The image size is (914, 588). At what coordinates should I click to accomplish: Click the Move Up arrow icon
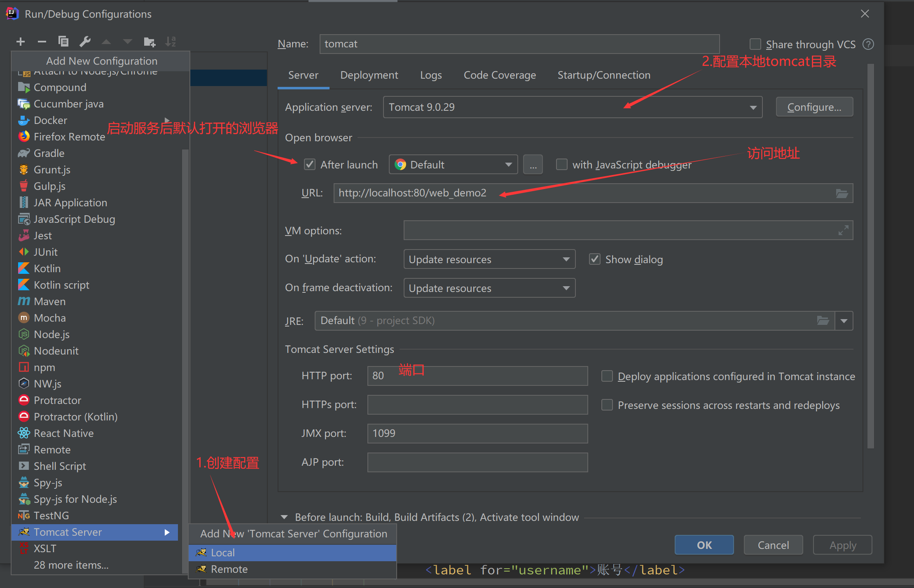click(106, 42)
